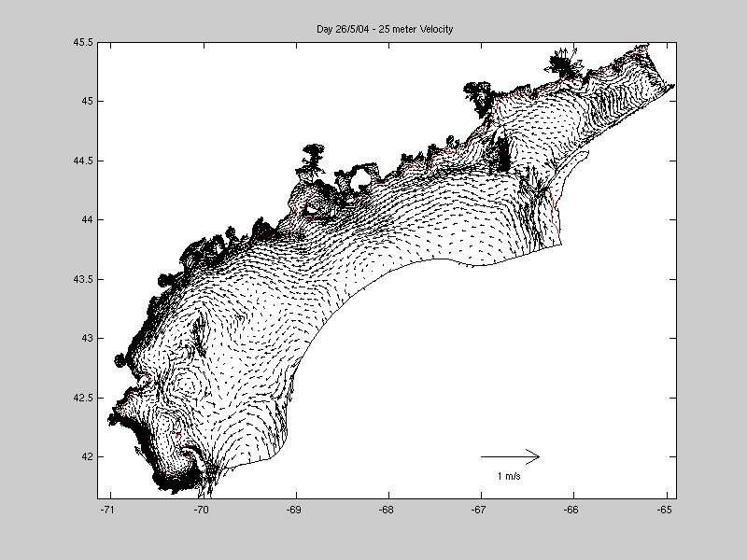Click the y-axis label 44
This screenshot has width=747, height=560.
point(87,220)
